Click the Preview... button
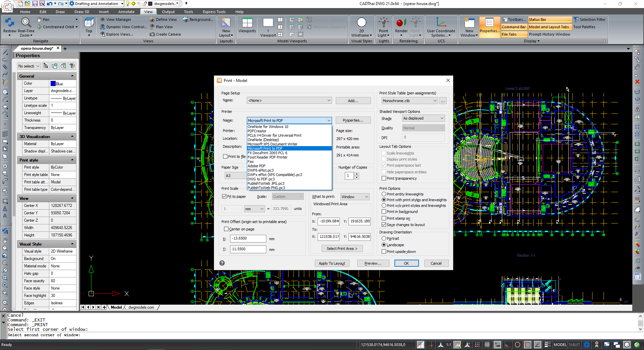 373,263
